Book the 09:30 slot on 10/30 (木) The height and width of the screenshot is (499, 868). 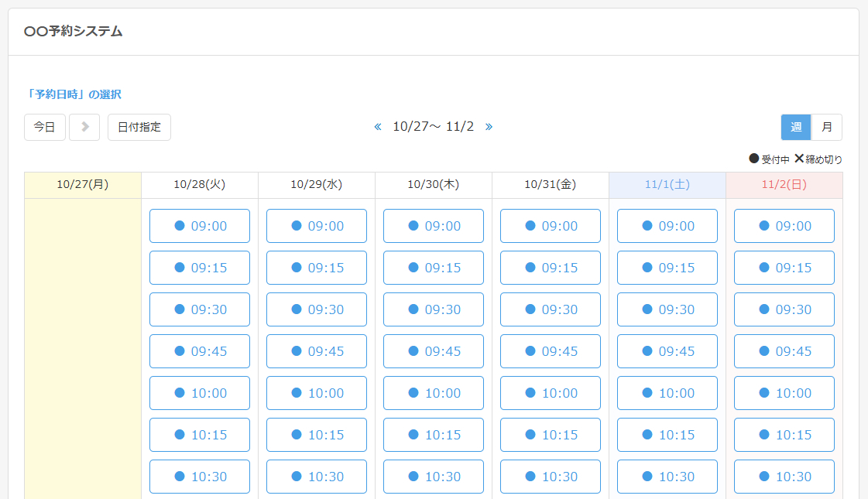click(x=434, y=309)
